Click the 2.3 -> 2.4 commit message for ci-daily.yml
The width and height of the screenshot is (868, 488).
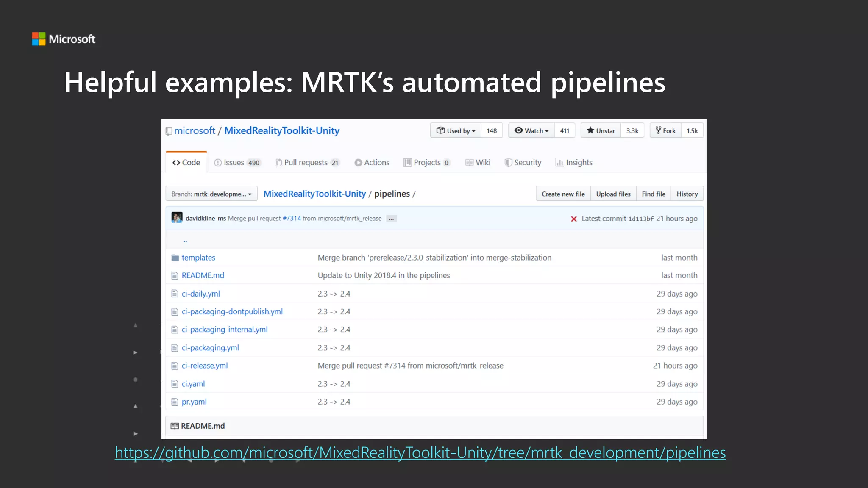click(334, 294)
